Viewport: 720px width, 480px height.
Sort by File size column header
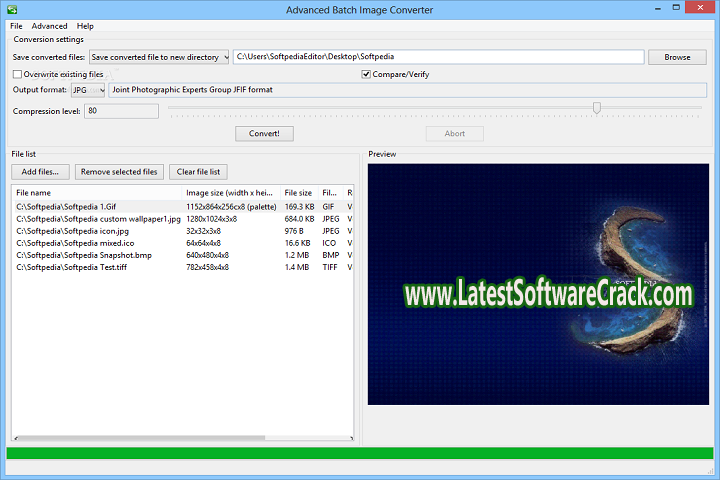point(299,193)
